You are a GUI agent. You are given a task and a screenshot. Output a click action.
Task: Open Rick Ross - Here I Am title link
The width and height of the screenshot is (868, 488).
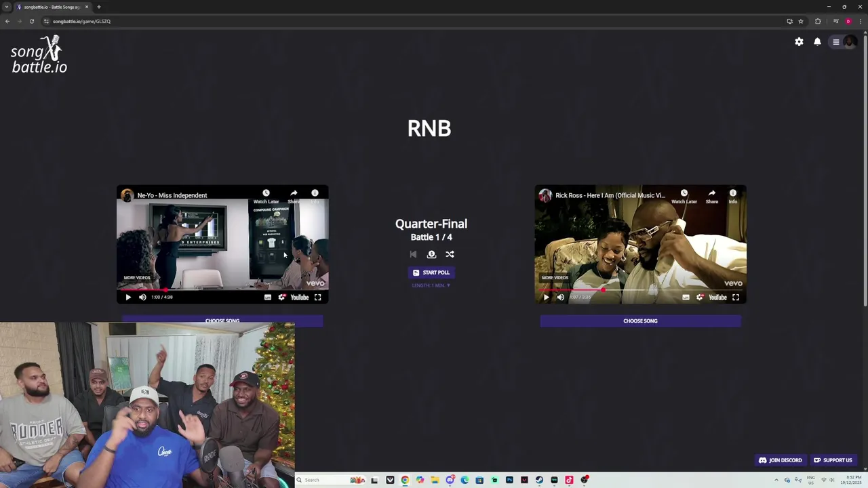click(x=610, y=195)
